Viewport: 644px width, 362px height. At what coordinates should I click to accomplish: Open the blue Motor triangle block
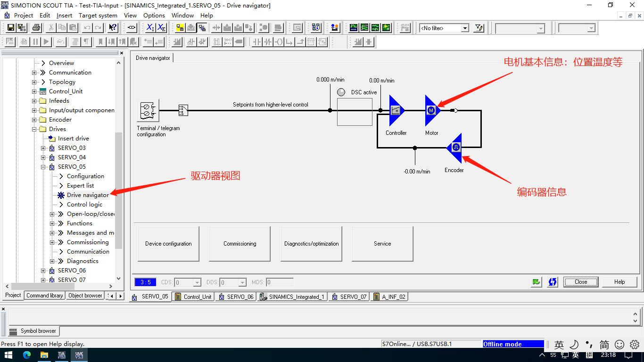[x=432, y=111]
